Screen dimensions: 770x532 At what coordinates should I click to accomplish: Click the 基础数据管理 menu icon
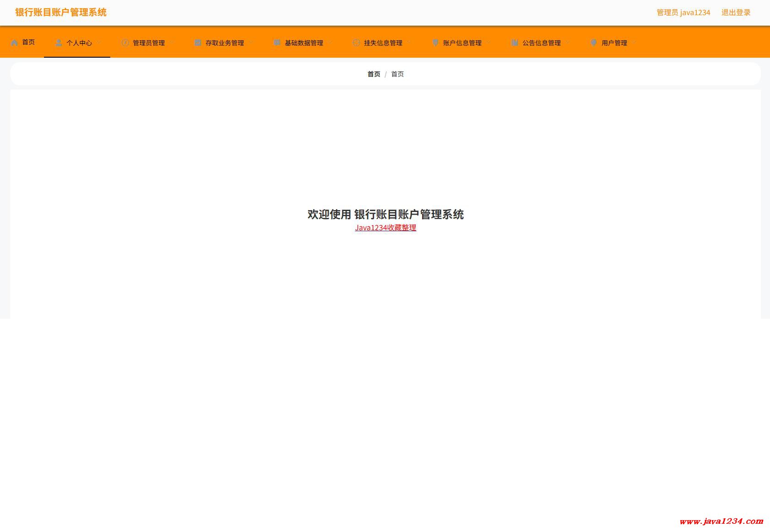pos(277,43)
